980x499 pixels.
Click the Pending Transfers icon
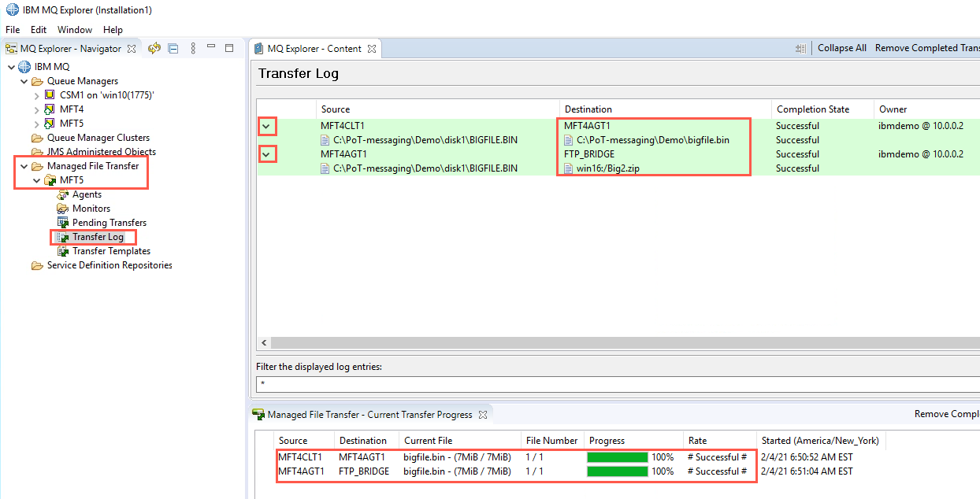(63, 223)
